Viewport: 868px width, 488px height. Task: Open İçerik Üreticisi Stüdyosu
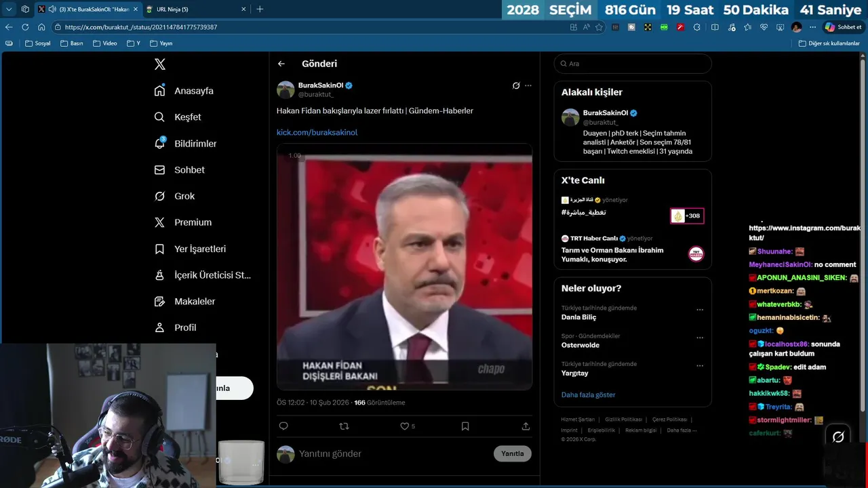(x=202, y=275)
